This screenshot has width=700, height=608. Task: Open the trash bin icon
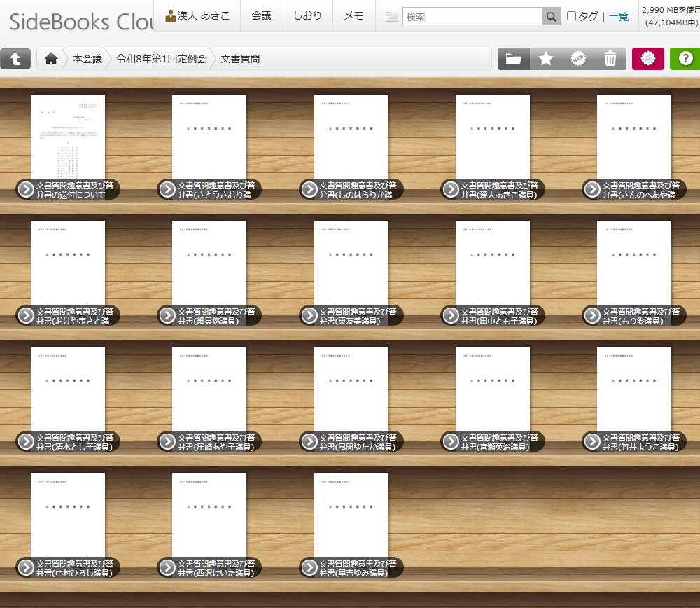coord(610,59)
